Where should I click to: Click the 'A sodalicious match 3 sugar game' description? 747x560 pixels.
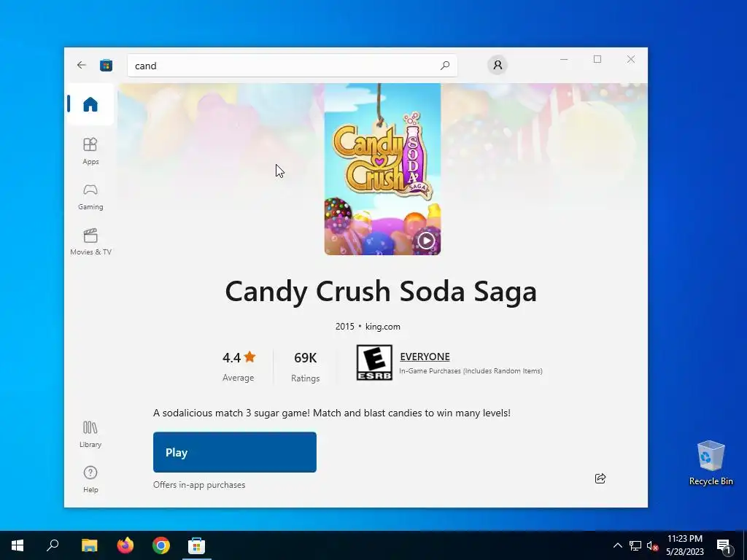point(332,413)
